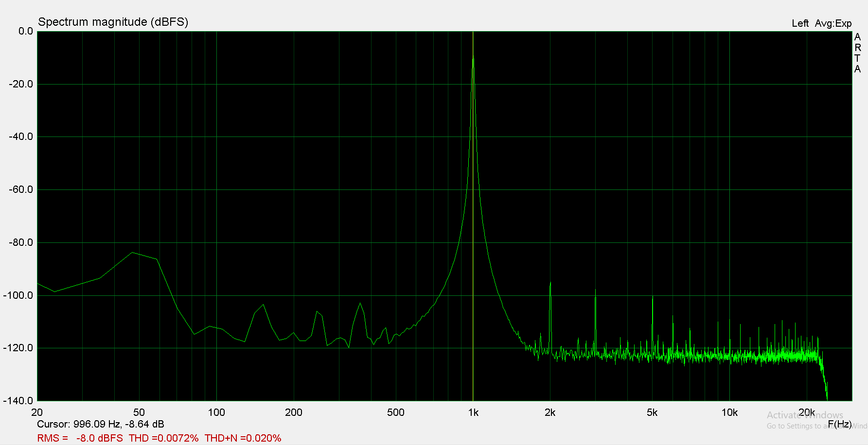The image size is (868, 445).
Task: Click the 'Spectrum magnitude (dBFS)' title
Action: coord(113,22)
